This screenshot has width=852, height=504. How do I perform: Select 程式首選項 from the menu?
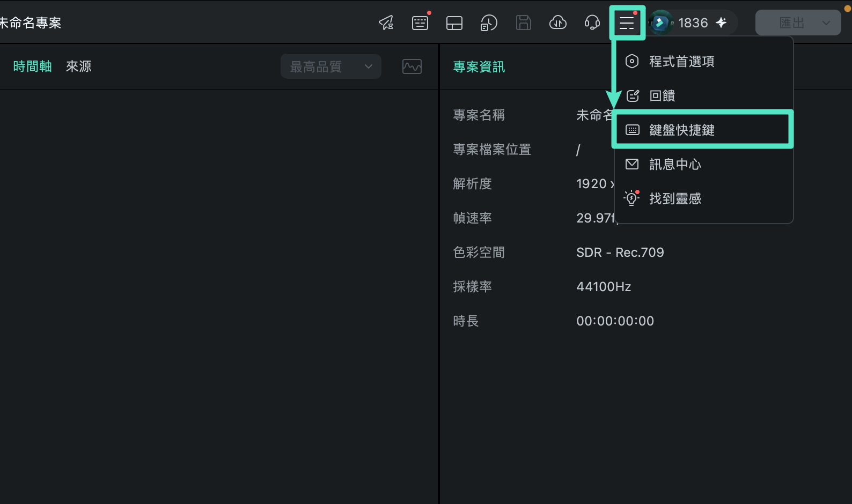point(703,62)
